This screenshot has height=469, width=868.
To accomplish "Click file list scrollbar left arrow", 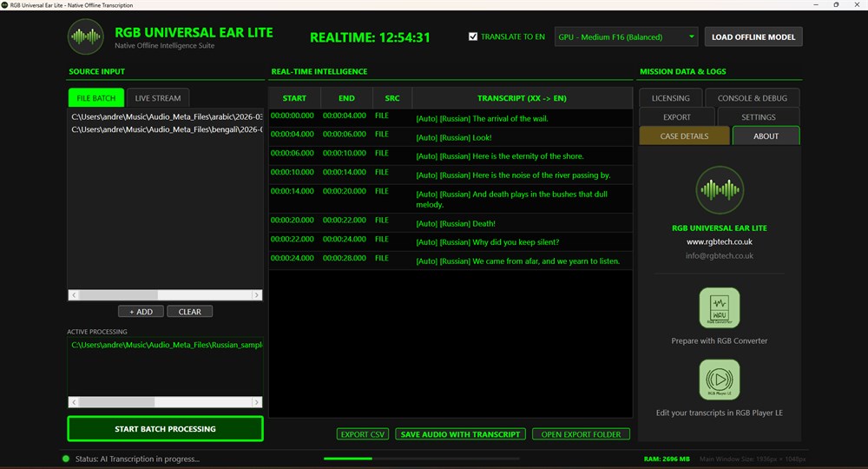I will click(x=74, y=295).
